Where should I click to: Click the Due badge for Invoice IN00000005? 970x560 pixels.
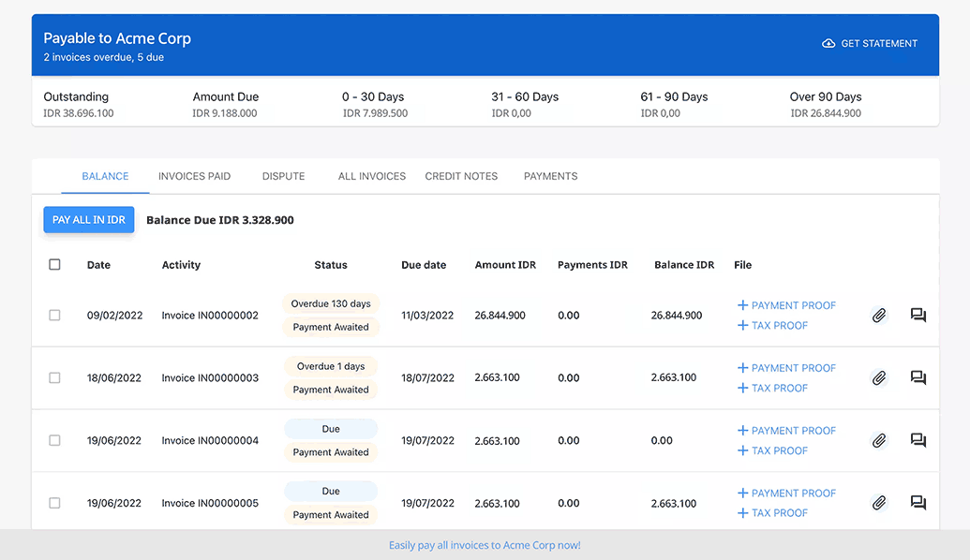click(331, 491)
